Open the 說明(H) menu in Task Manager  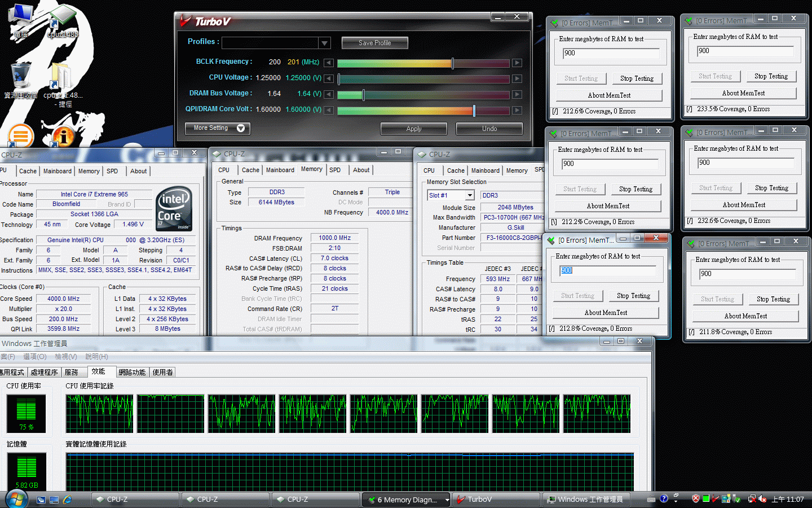(96, 357)
